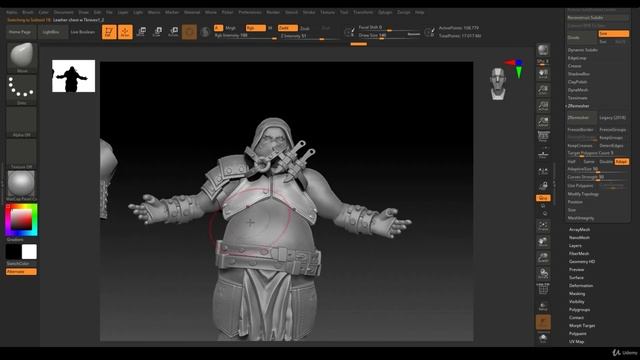The height and width of the screenshot is (360, 640).
Task: Open the Zplugin menu
Action: [x=385, y=12]
